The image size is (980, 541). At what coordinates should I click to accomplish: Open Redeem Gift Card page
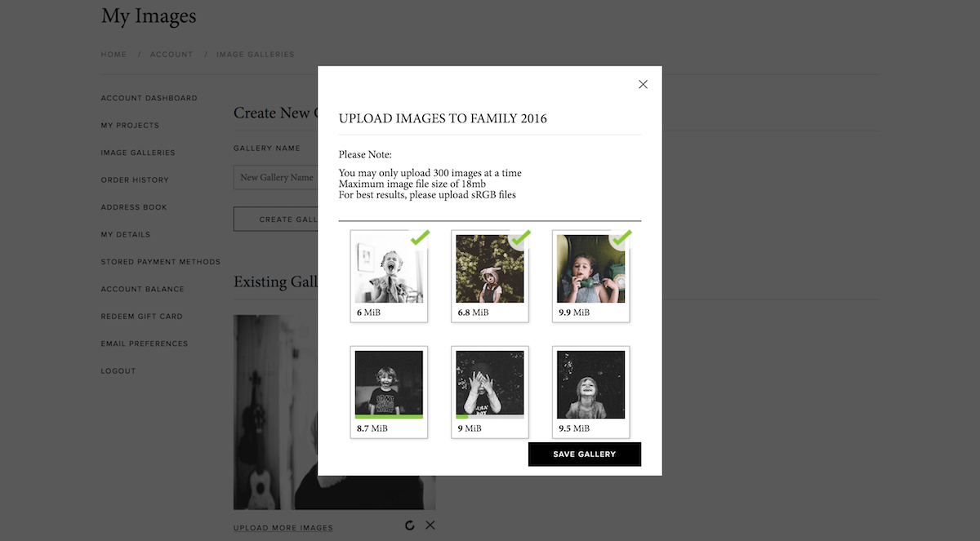click(x=141, y=317)
